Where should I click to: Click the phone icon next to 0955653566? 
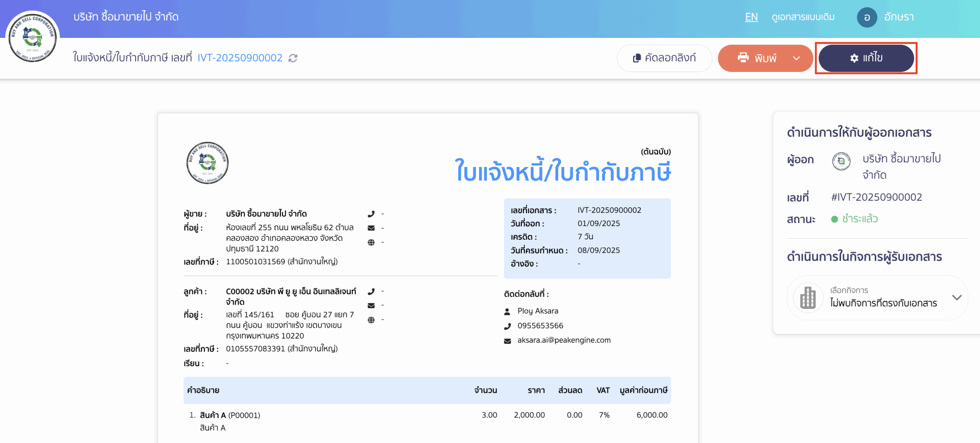[507, 326]
